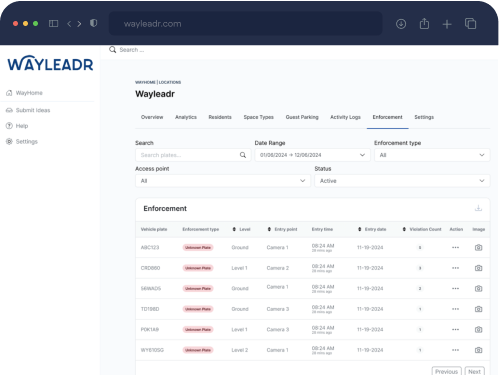Click the Entry time column header
Viewport: 499px width, 375px height.
click(x=322, y=229)
